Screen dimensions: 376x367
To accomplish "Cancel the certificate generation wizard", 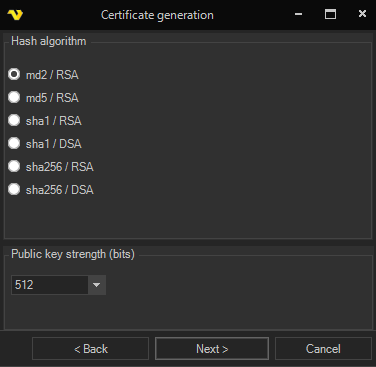I will 323,349.
